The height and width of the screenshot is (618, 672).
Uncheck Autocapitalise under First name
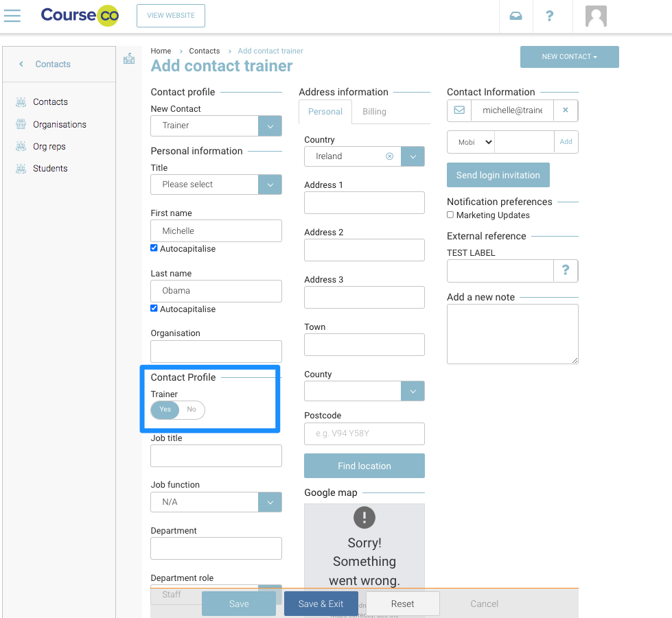click(x=154, y=248)
